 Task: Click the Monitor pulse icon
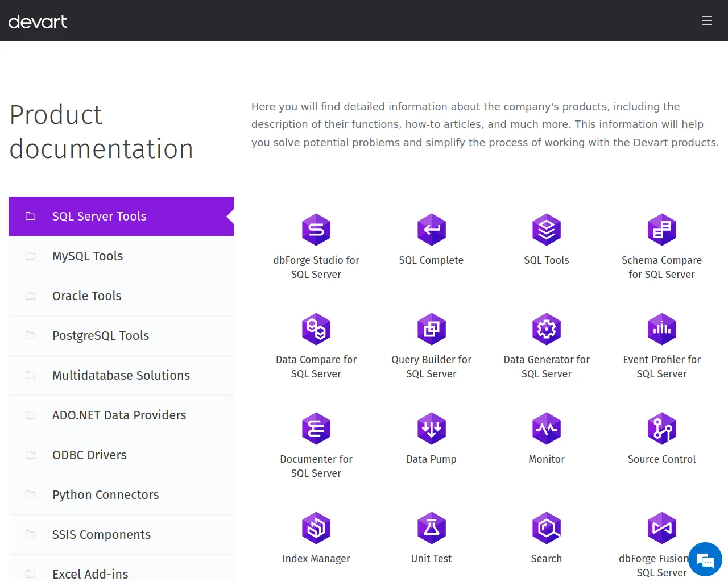(547, 429)
